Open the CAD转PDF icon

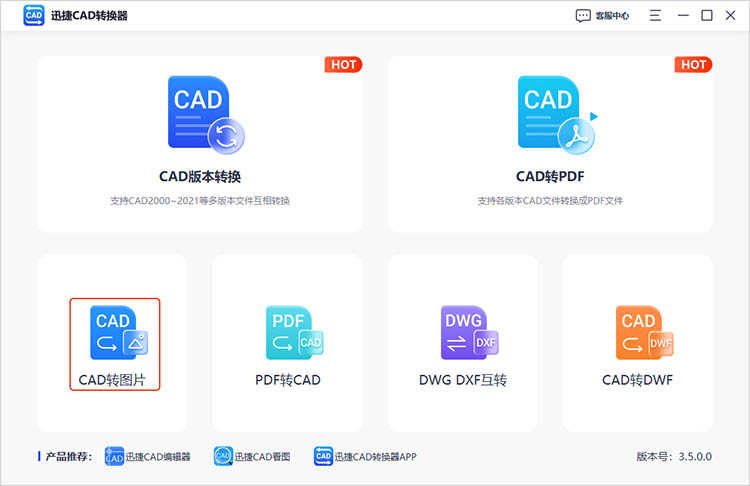[557, 115]
